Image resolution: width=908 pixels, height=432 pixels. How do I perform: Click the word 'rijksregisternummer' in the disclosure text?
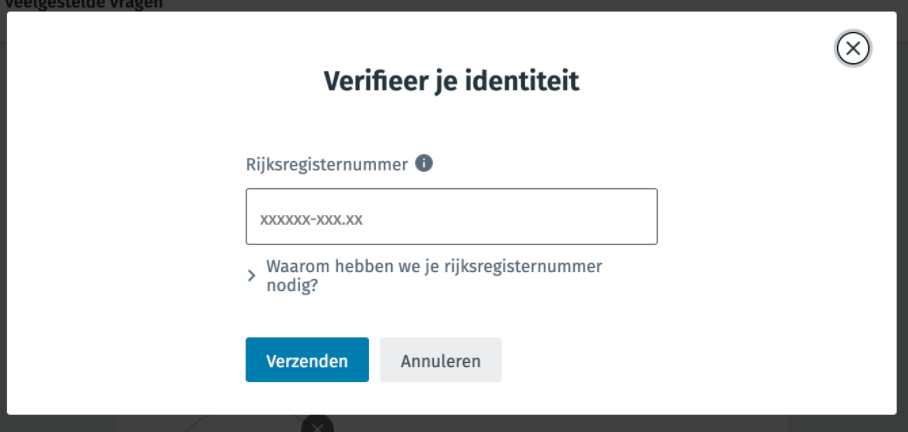coord(523,266)
